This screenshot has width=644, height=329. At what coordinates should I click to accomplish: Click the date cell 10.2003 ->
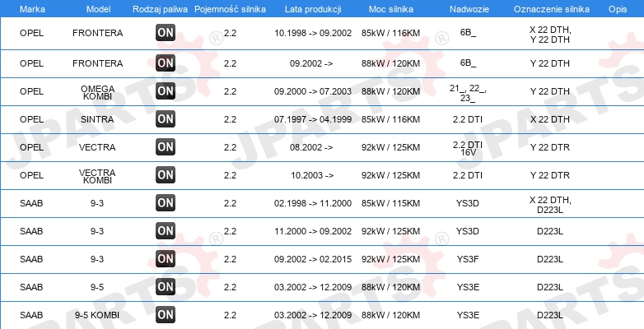pyautogui.click(x=312, y=175)
